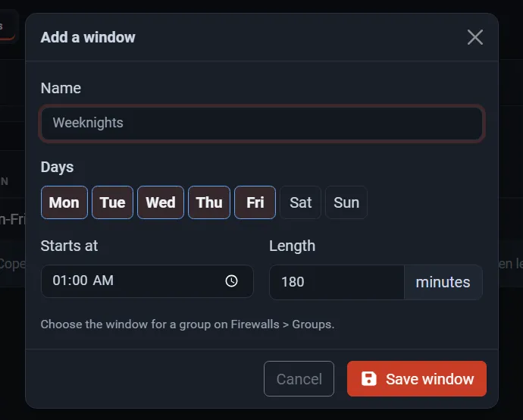
Task: Toggle off Thu in Days
Action: pyautogui.click(x=209, y=202)
